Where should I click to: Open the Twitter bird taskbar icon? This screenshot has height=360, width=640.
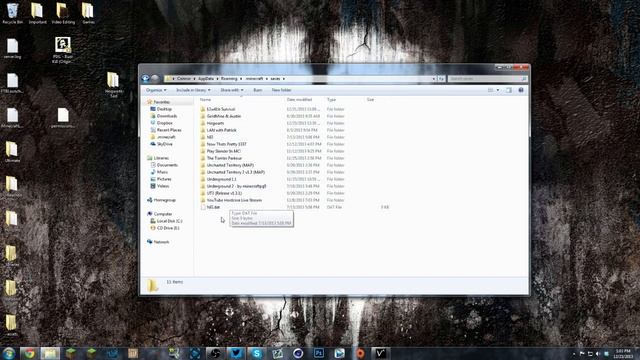(x=236, y=353)
